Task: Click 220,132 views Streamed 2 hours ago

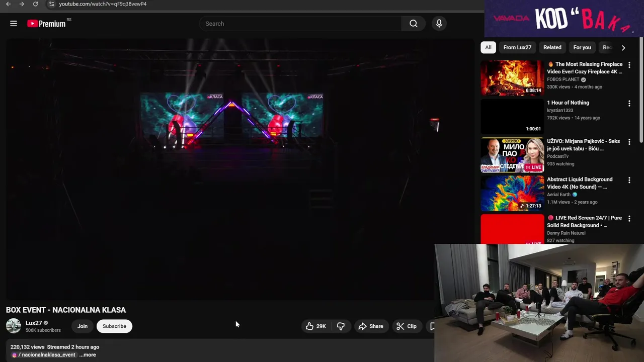Action: [x=55, y=347]
